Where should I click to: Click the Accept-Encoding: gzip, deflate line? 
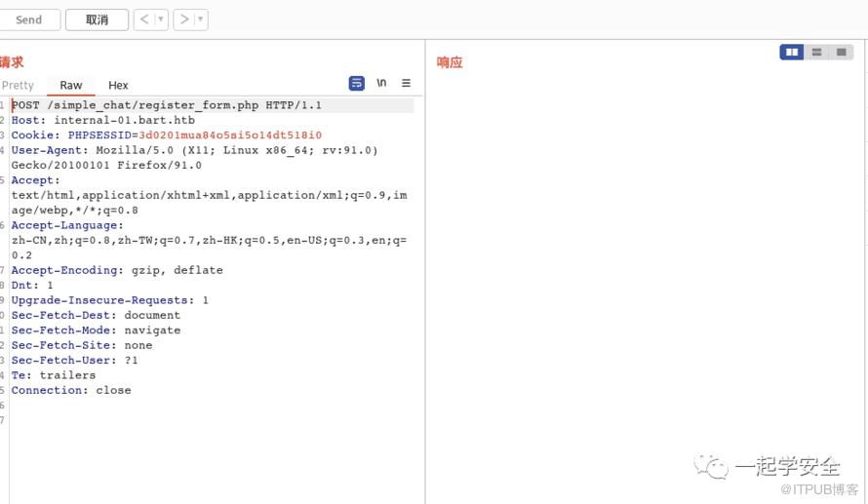click(x=117, y=270)
